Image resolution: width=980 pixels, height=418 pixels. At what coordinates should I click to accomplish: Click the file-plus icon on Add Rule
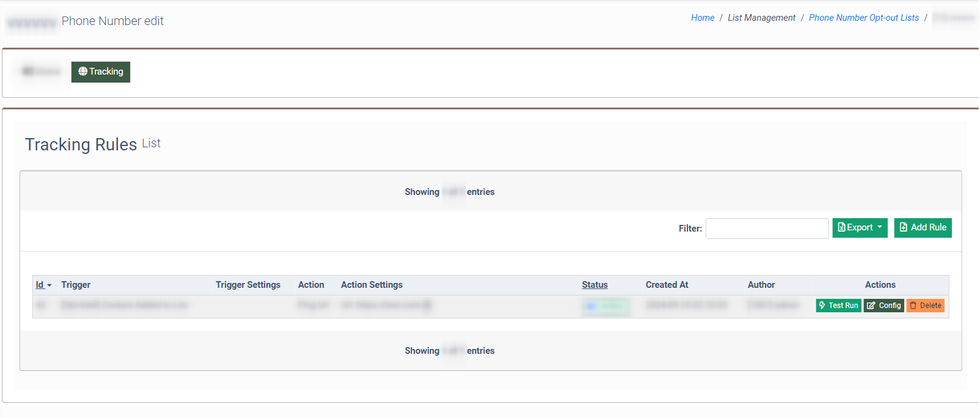coord(904,227)
